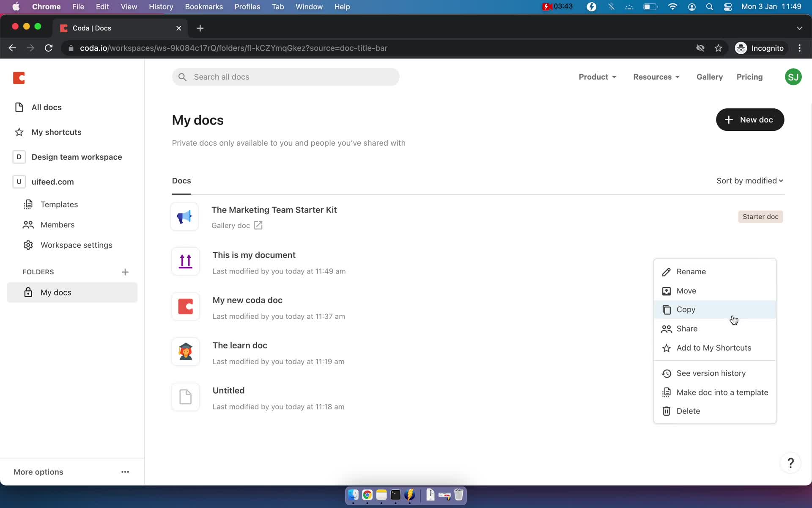The height and width of the screenshot is (508, 812).
Task: Select Copy from the context menu
Action: click(715, 309)
